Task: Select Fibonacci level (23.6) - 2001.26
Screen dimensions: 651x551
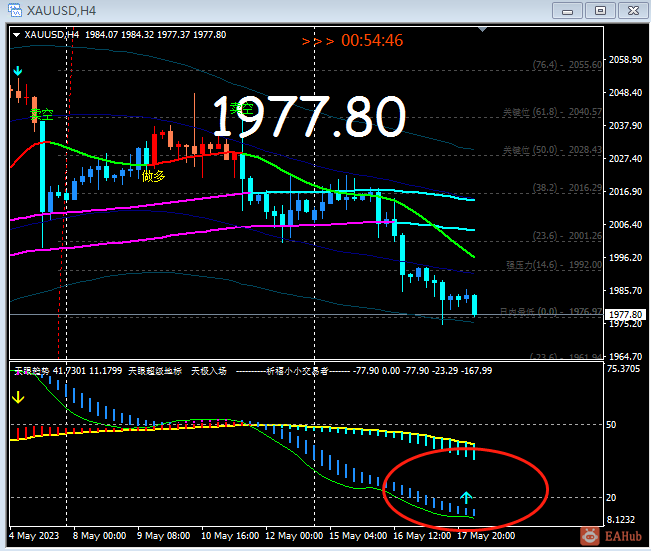Action: [567, 236]
